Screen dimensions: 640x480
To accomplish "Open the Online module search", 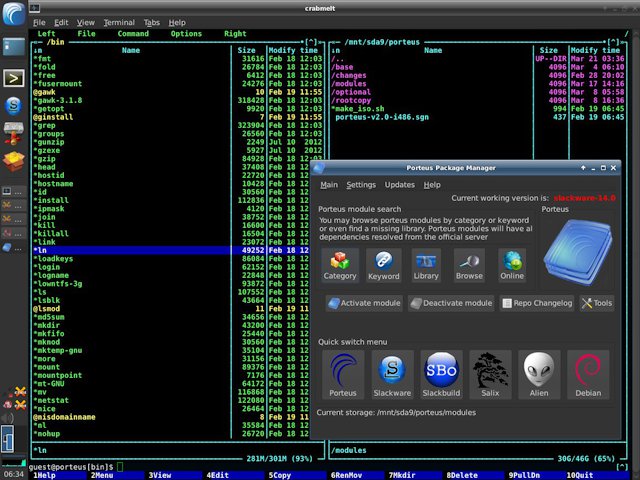I will tap(512, 265).
